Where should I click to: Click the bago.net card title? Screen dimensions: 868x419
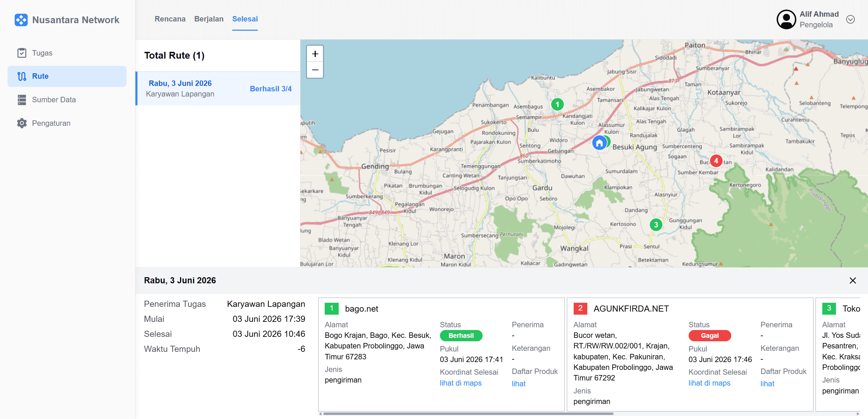pos(362,309)
